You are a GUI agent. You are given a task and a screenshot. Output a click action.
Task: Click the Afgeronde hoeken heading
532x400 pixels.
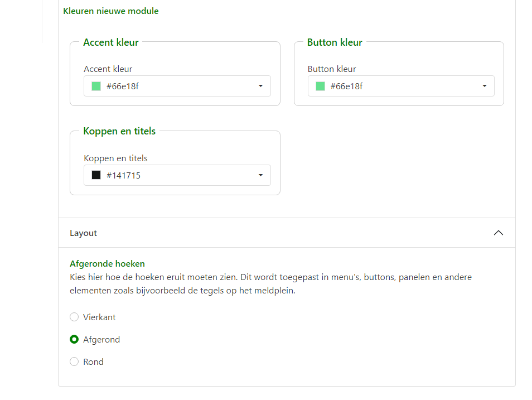pos(107,264)
